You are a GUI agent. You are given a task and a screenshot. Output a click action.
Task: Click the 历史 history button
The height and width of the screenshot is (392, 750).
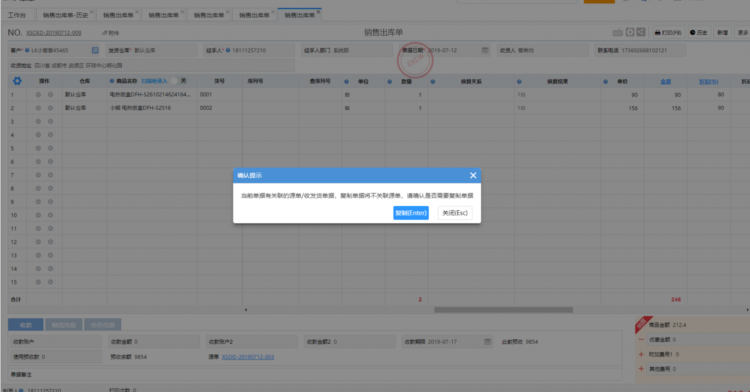pyautogui.click(x=698, y=33)
